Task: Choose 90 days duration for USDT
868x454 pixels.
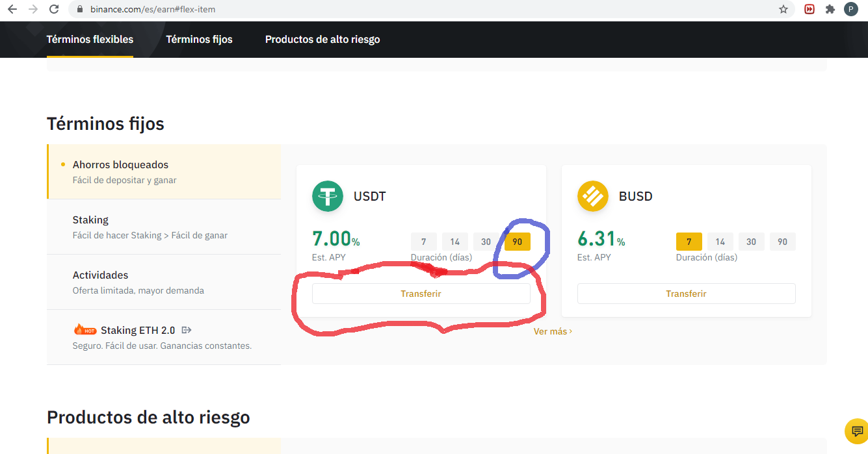Action: tap(518, 242)
